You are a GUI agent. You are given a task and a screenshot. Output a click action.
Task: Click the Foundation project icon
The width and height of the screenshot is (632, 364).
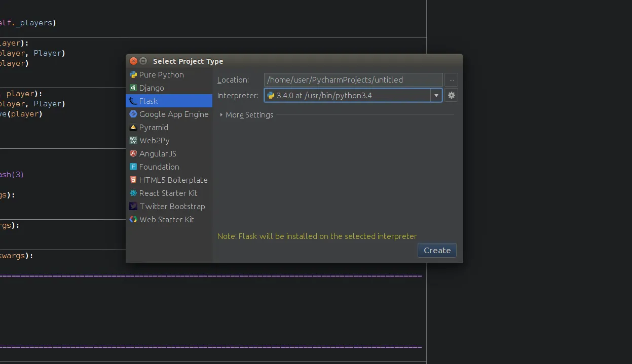point(133,167)
